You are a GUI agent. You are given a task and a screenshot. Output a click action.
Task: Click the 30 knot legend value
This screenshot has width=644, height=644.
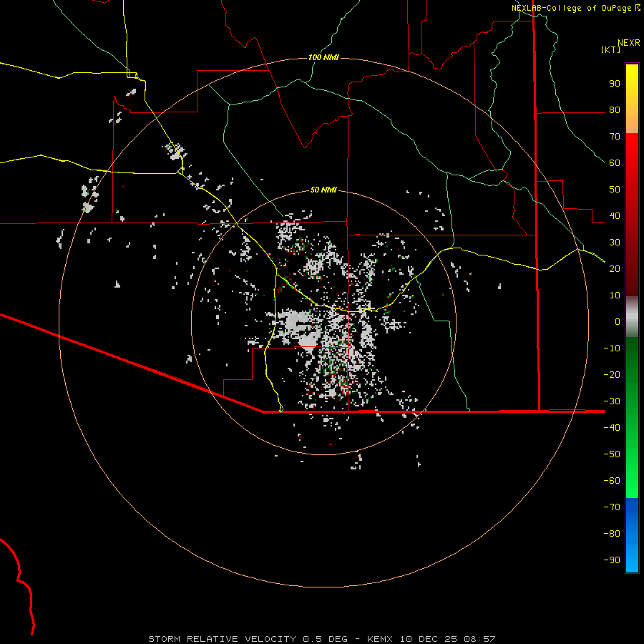(615, 243)
